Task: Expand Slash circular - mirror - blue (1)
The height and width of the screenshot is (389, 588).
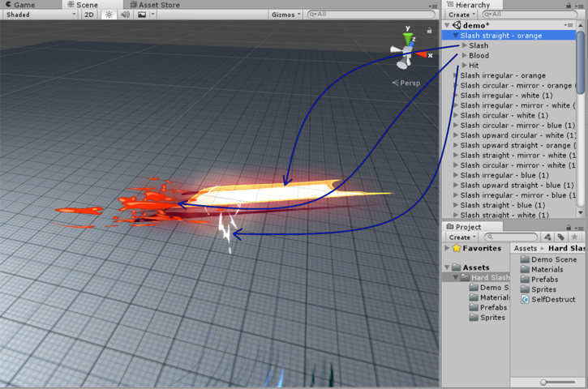Action: pyautogui.click(x=456, y=125)
